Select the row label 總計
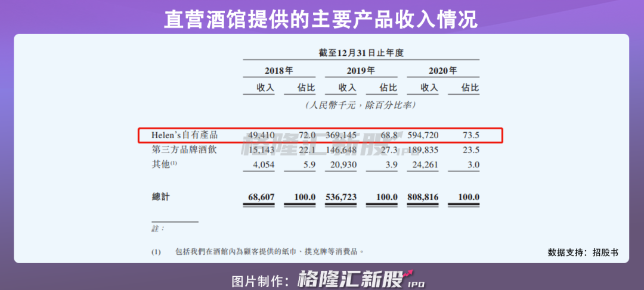Screen dimensions: 644x290 coord(160,197)
